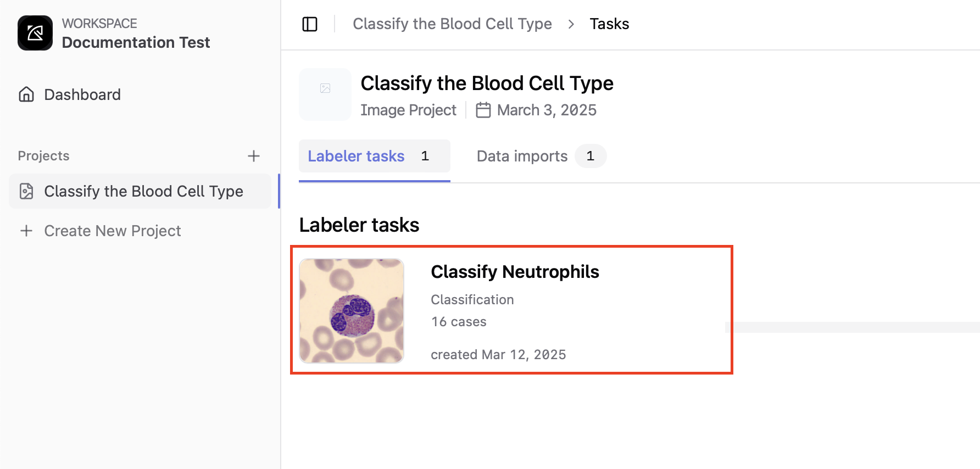
Task: Click the Documentation Test workspace name
Action: (136, 42)
